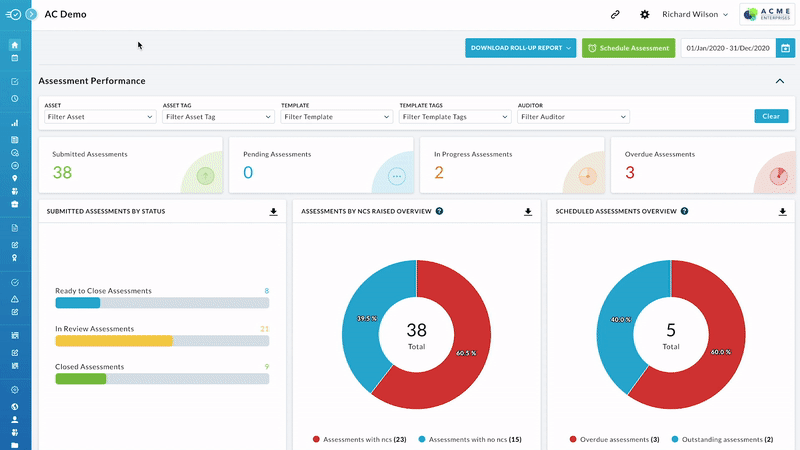Open the Filter Auditor dropdown
800x450 pixels.
tap(573, 117)
